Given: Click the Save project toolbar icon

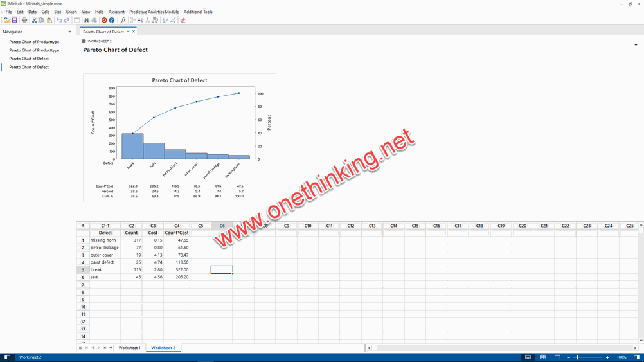Looking at the screenshot, I should [14, 21].
